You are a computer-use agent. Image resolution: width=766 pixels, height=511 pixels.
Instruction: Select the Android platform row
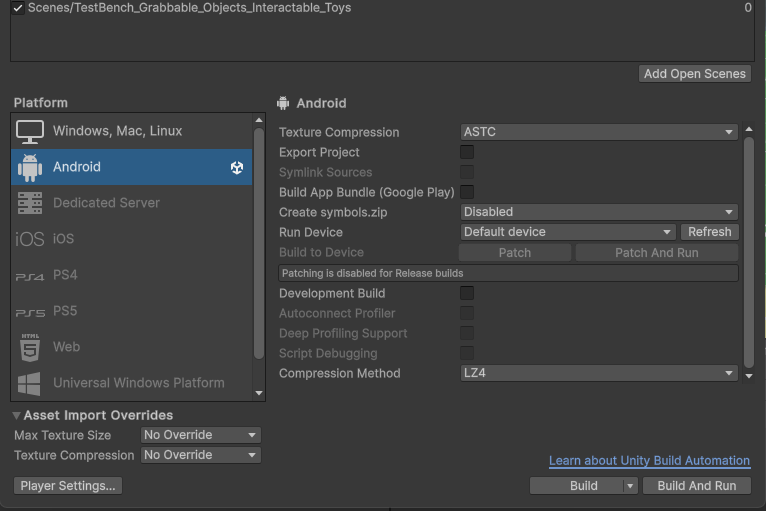click(x=131, y=167)
